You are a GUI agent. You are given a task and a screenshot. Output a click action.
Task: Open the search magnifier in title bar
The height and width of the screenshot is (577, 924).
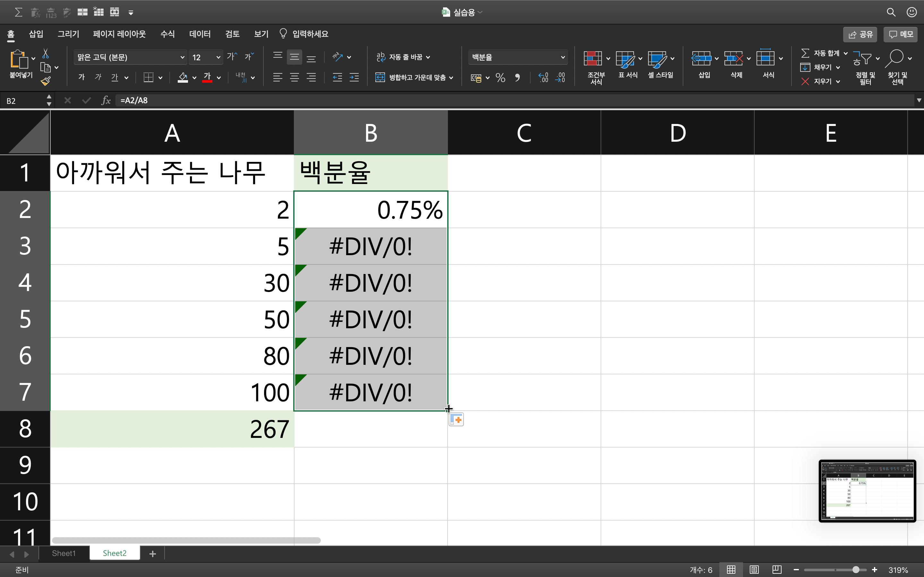click(891, 12)
